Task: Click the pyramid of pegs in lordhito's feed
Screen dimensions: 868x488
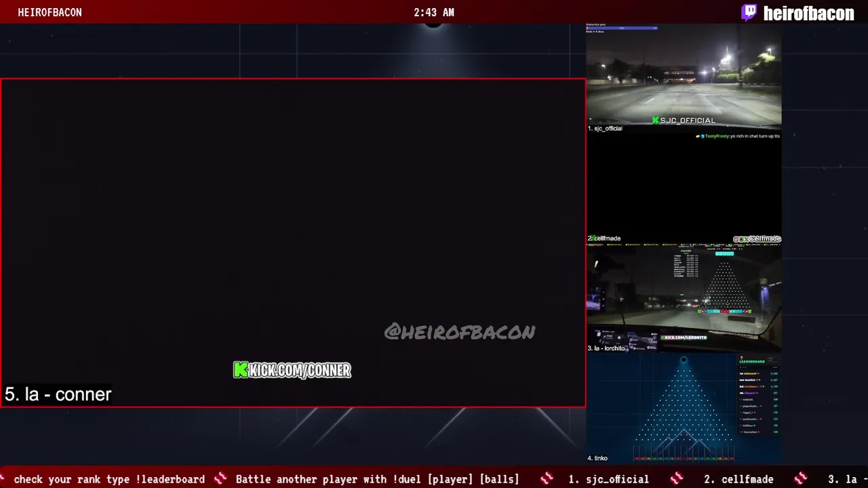Action: coord(724,286)
